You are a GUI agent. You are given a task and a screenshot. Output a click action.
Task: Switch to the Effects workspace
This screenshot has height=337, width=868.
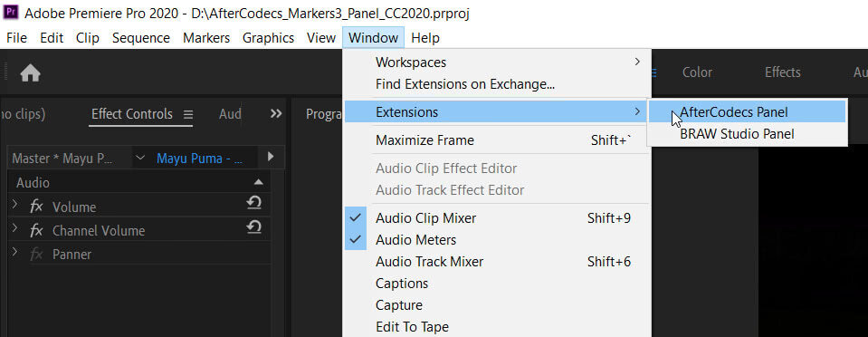(x=783, y=72)
